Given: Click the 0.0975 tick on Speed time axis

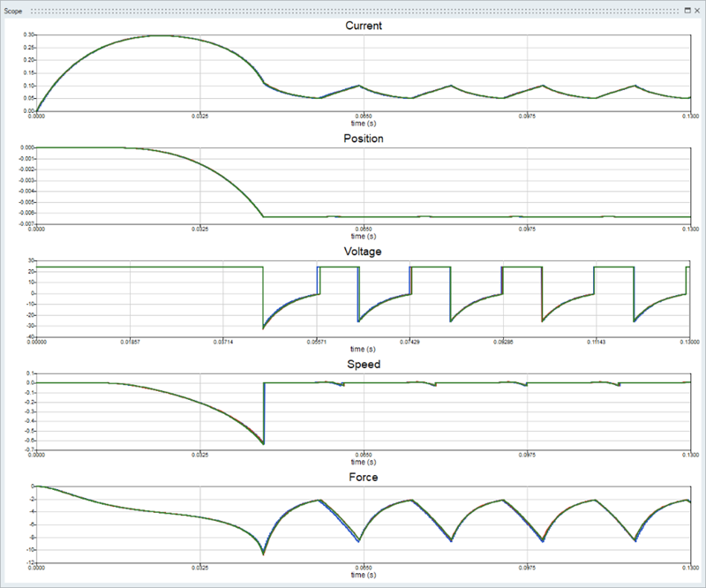Looking at the screenshot, I should point(527,456).
